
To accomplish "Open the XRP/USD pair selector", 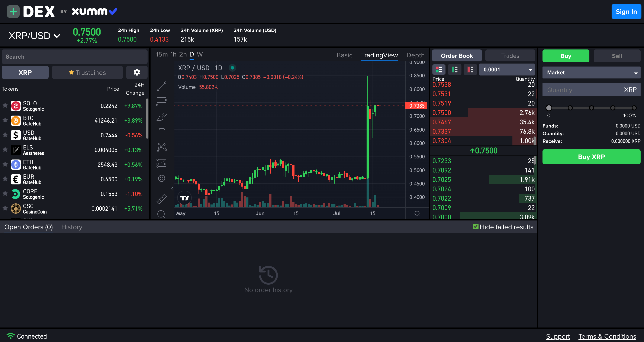I will (x=34, y=35).
